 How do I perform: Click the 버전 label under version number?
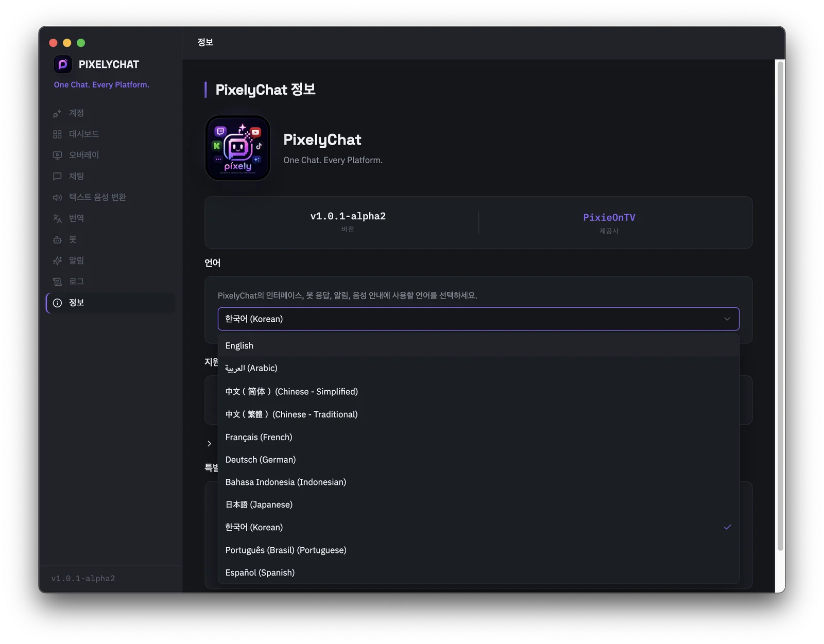pyautogui.click(x=348, y=230)
